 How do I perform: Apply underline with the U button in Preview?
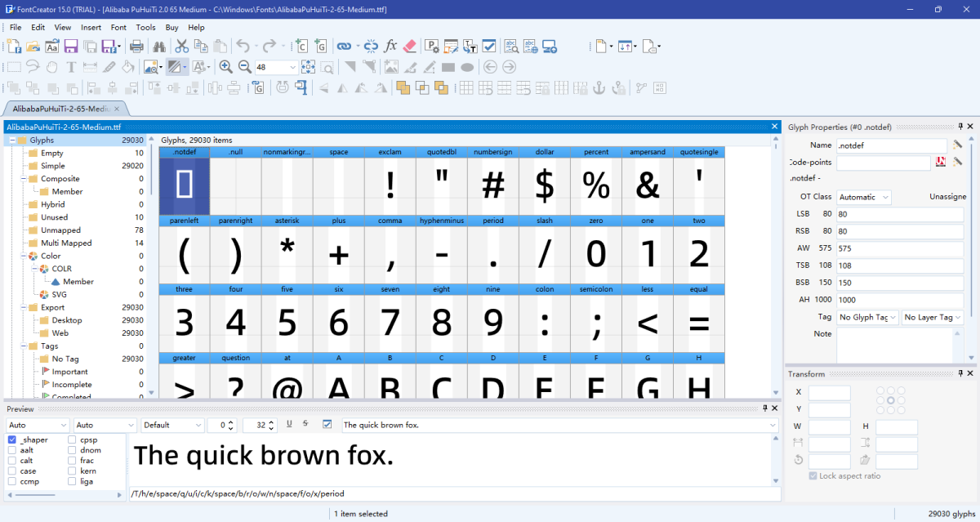(x=291, y=425)
